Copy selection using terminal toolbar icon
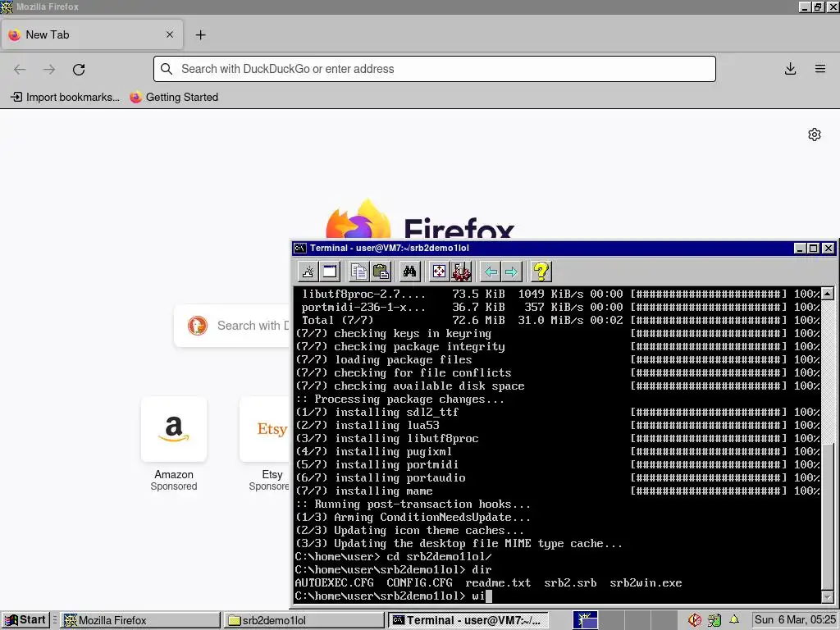 point(359,272)
